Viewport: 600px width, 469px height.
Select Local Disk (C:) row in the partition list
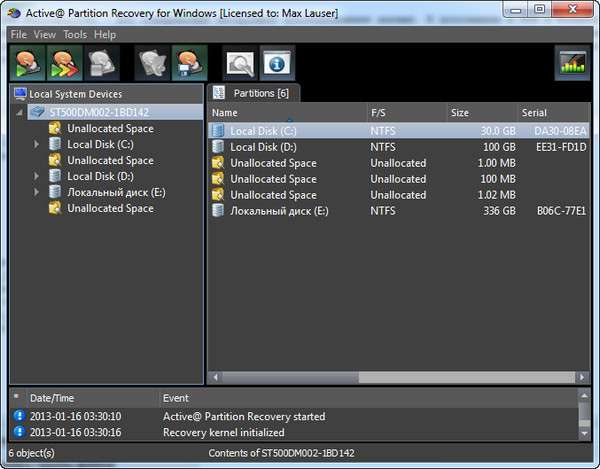[398, 131]
